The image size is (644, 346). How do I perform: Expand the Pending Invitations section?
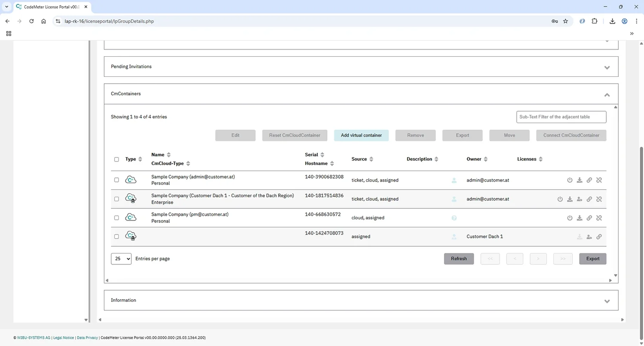click(x=607, y=67)
